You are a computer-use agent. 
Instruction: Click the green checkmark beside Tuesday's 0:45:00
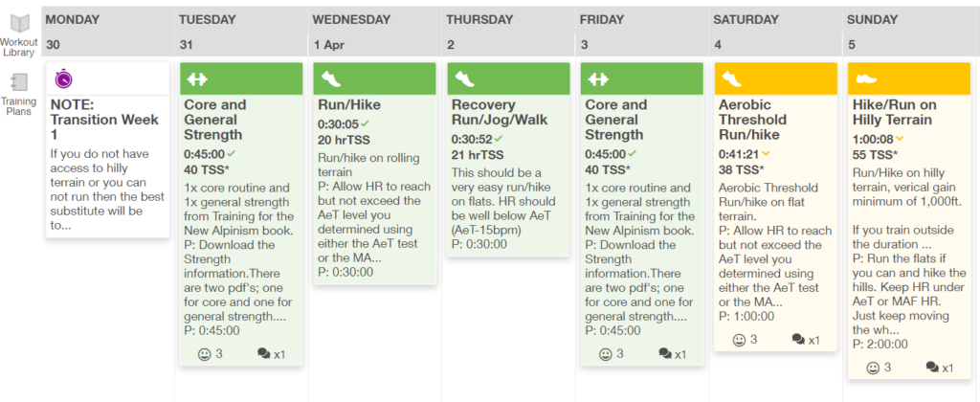tap(230, 154)
